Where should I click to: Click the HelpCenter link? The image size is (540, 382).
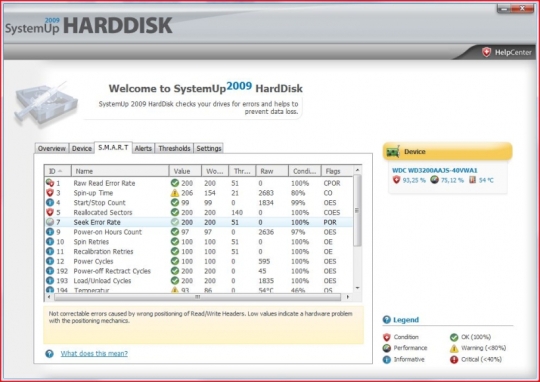click(x=513, y=52)
